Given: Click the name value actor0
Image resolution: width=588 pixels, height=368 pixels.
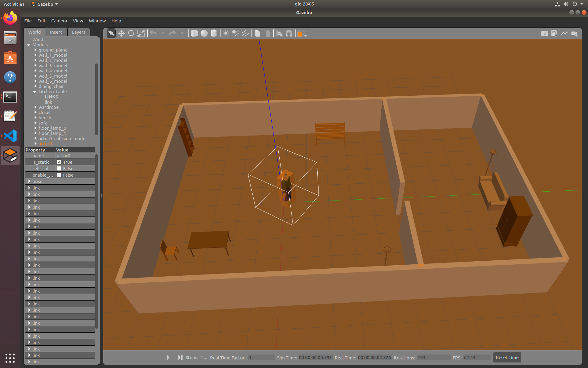Looking at the screenshot, I should (x=63, y=156).
